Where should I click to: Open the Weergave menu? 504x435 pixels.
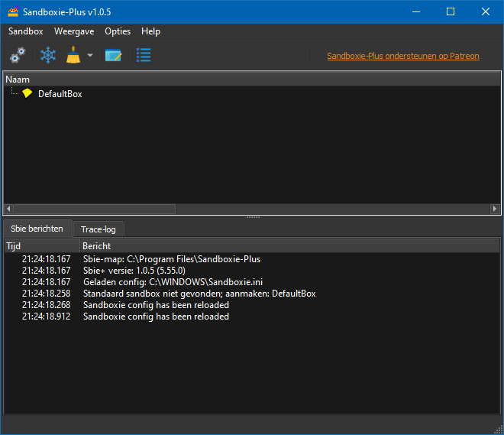[x=74, y=31]
